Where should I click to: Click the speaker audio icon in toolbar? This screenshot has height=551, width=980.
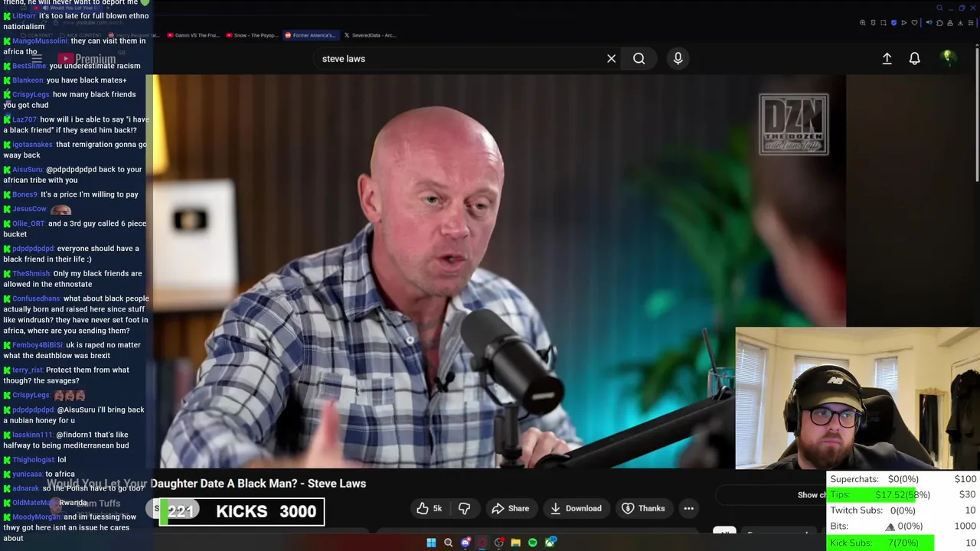[x=929, y=22]
